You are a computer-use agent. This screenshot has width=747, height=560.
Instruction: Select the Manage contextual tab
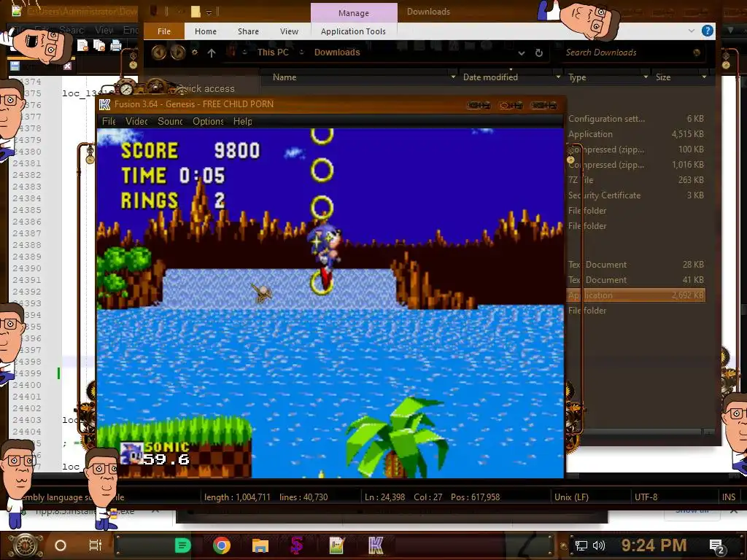pyautogui.click(x=354, y=13)
